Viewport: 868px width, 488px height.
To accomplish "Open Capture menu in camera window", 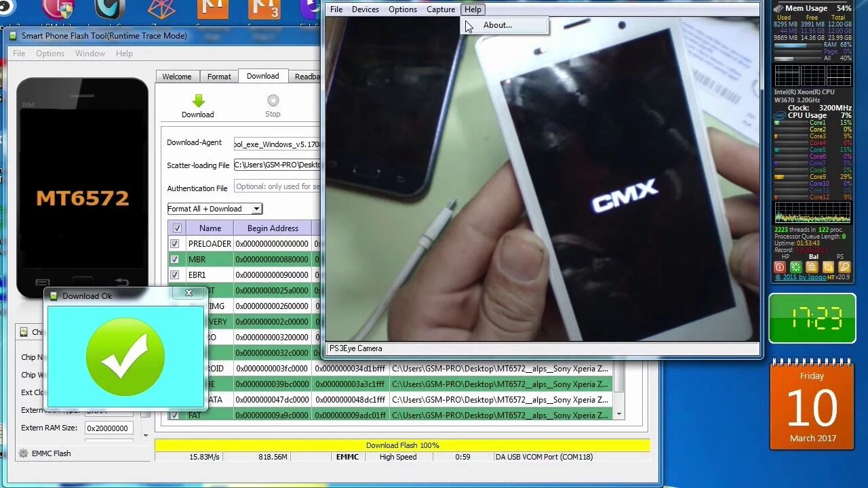I will (x=441, y=9).
